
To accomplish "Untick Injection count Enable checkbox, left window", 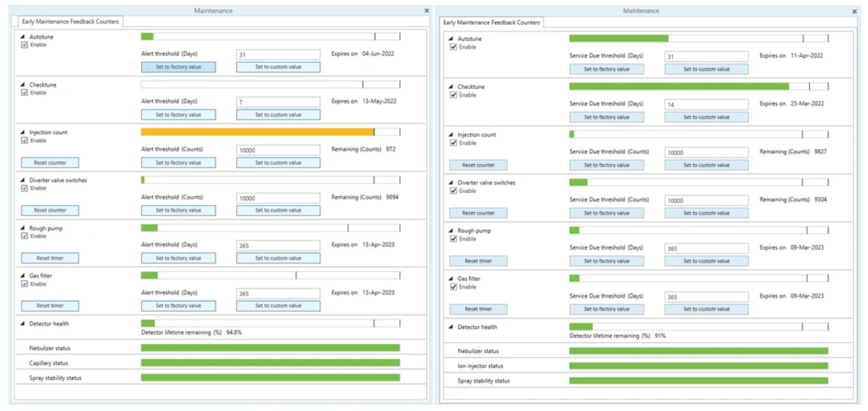I will (x=25, y=141).
